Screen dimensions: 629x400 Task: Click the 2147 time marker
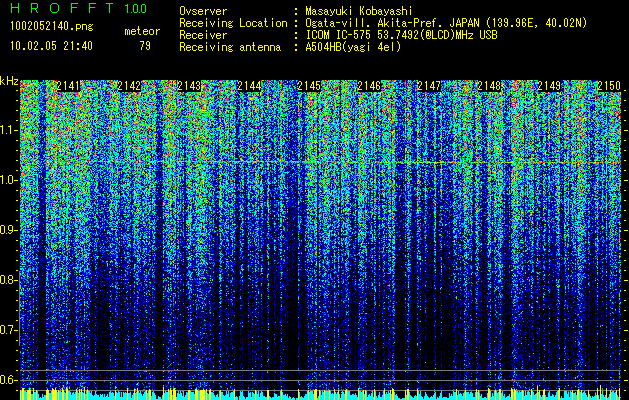click(x=429, y=86)
